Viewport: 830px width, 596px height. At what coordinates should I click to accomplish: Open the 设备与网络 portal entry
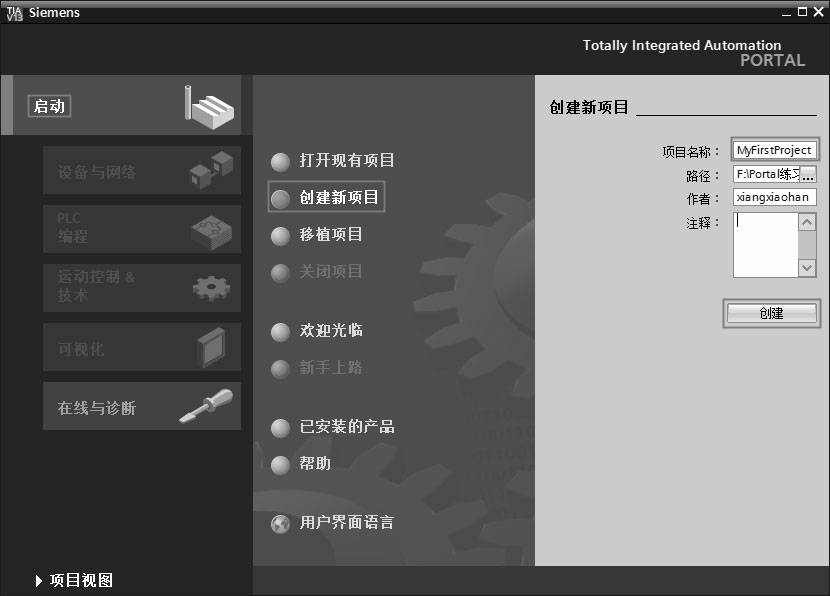(142, 170)
